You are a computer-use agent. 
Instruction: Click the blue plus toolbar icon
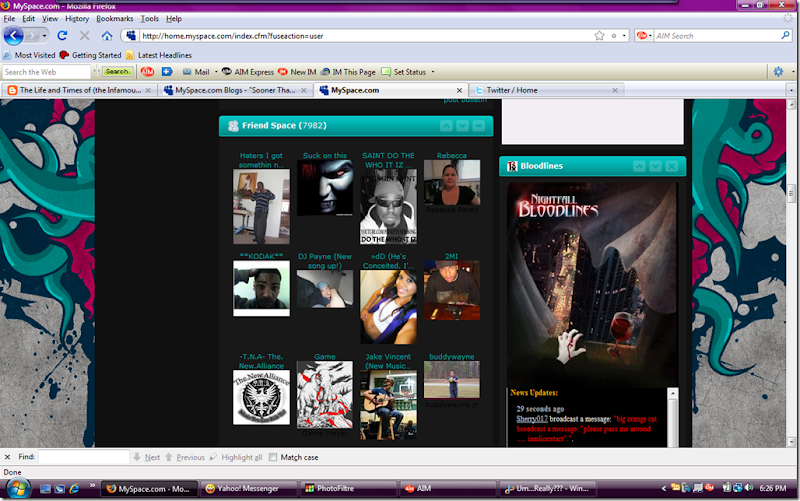pyautogui.click(x=167, y=72)
